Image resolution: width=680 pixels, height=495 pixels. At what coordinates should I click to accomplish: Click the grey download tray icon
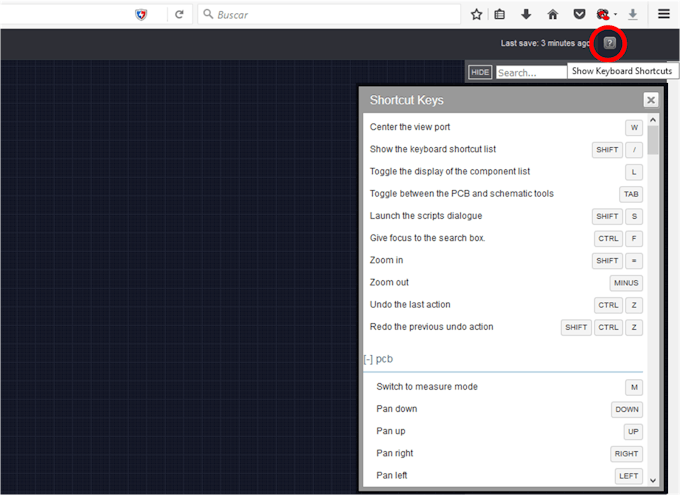point(633,15)
